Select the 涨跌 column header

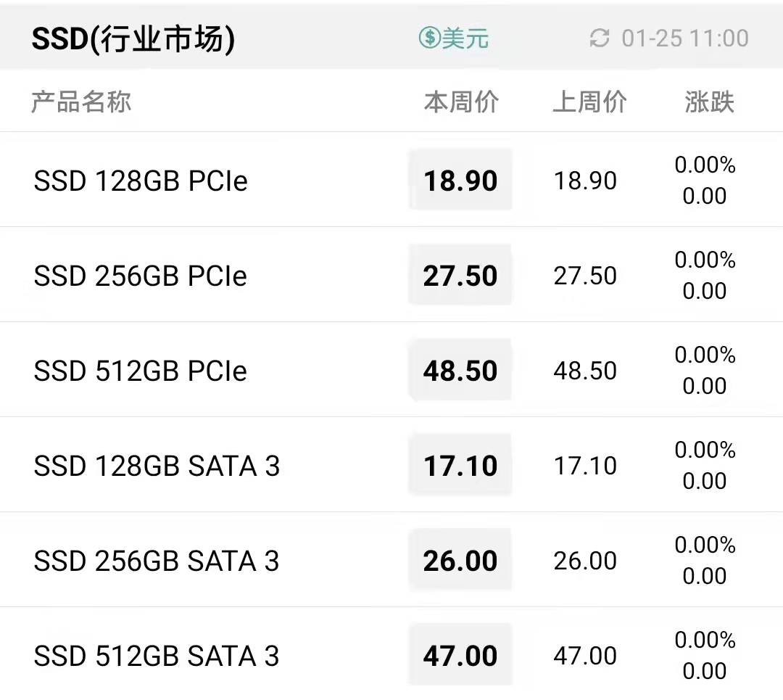click(x=709, y=102)
